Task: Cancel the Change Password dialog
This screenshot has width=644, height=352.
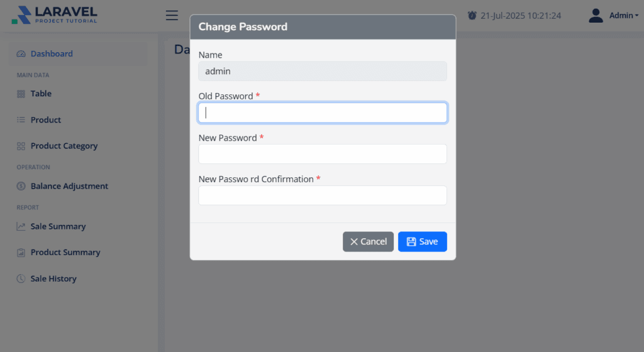Action: (x=368, y=241)
